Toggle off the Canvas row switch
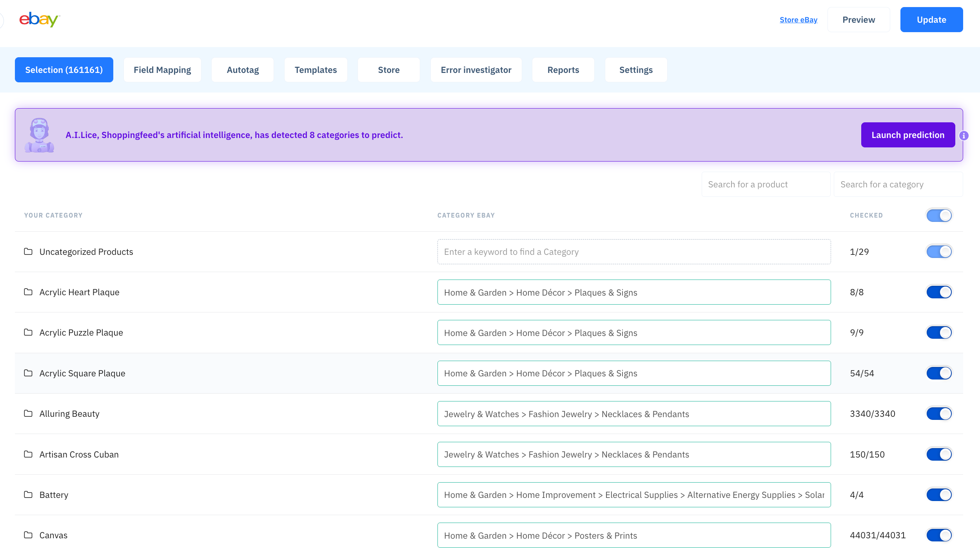This screenshot has width=980, height=552. 939,535
